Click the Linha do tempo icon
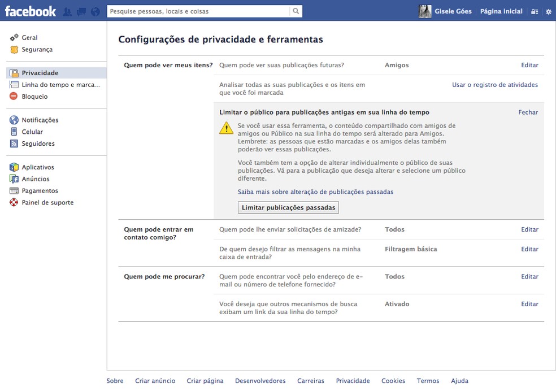 point(14,85)
